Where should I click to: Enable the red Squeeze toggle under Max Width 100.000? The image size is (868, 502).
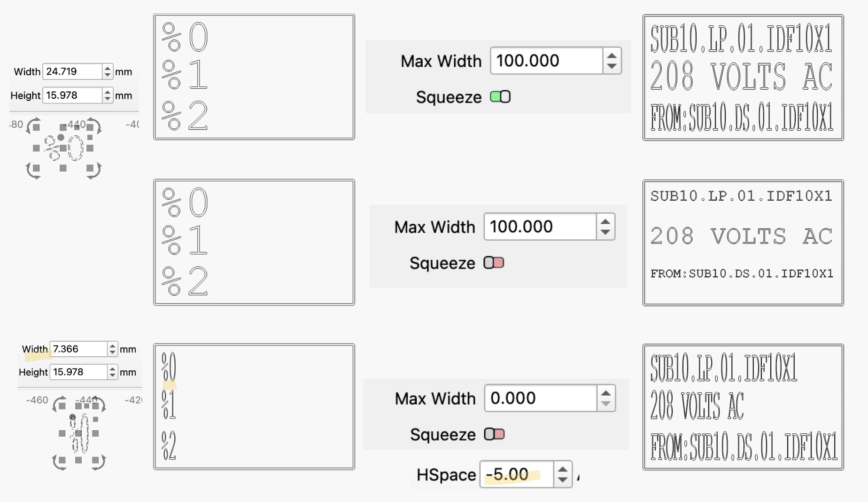tap(494, 263)
